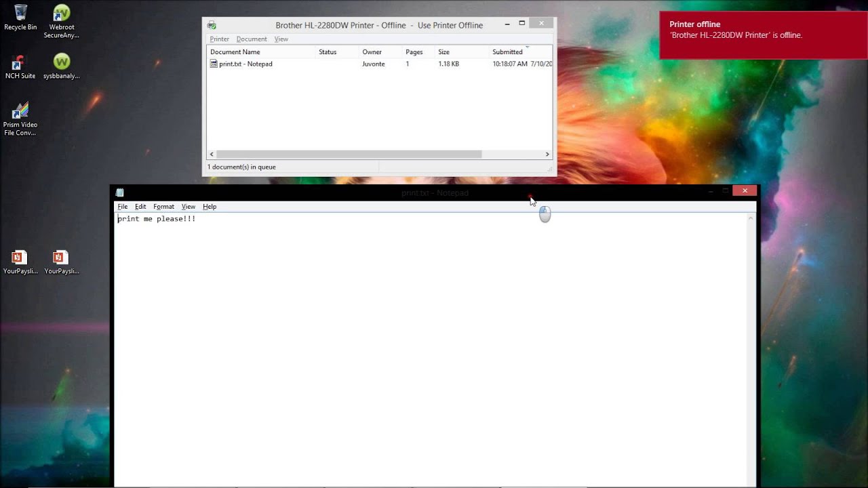Open Notepad's Help menu

coord(210,207)
